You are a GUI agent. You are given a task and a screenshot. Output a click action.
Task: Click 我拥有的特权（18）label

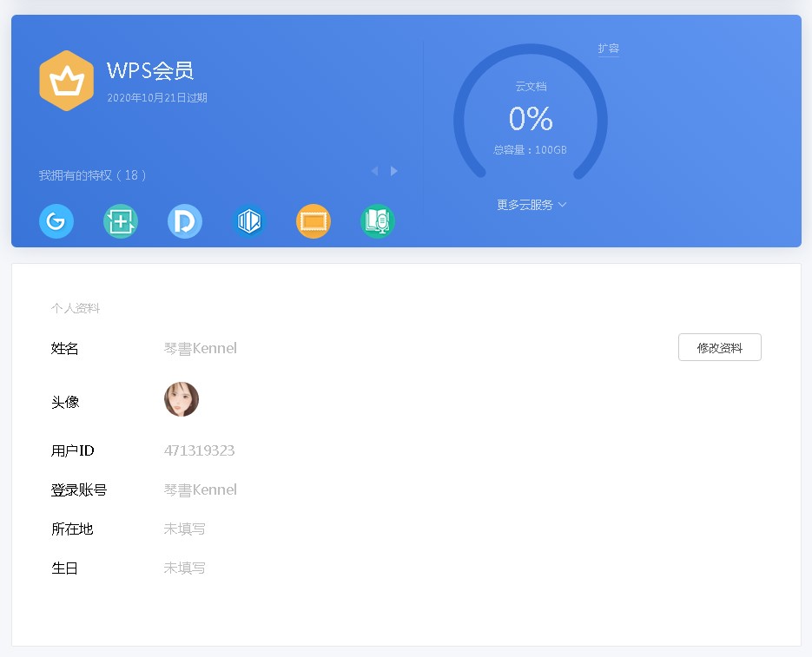[93, 175]
